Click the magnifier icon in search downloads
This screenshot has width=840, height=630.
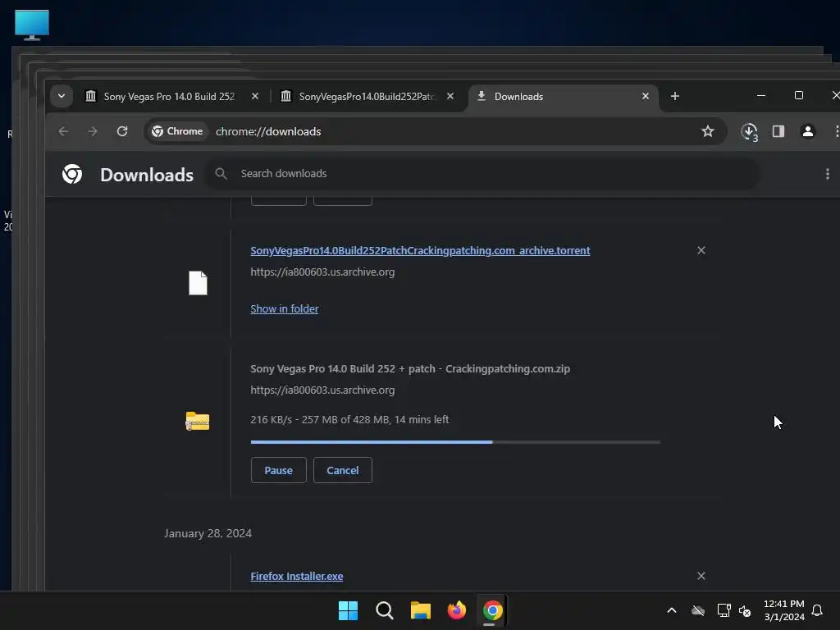tap(221, 174)
